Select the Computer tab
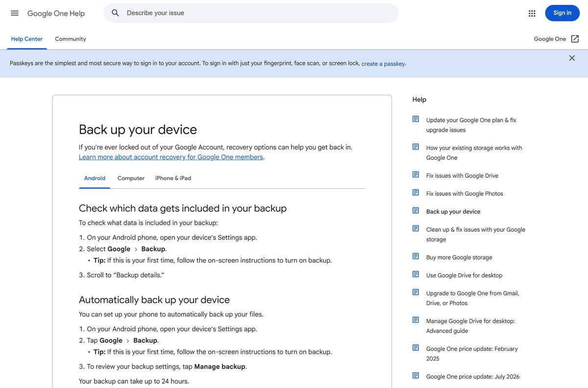This screenshot has height=388, width=588. coord(131,178)
